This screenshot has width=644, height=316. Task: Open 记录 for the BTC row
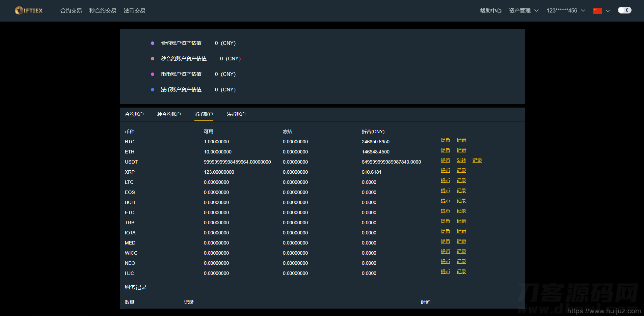[x=461, y=140]
